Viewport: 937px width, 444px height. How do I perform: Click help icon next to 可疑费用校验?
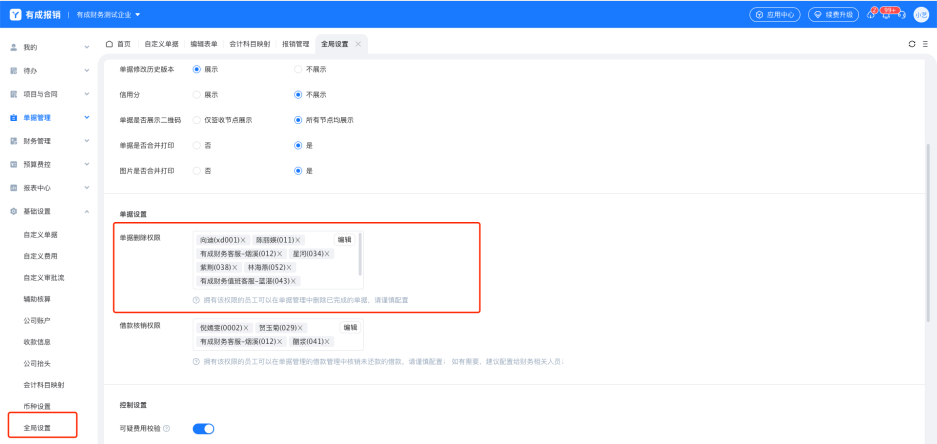coord(166,429)
